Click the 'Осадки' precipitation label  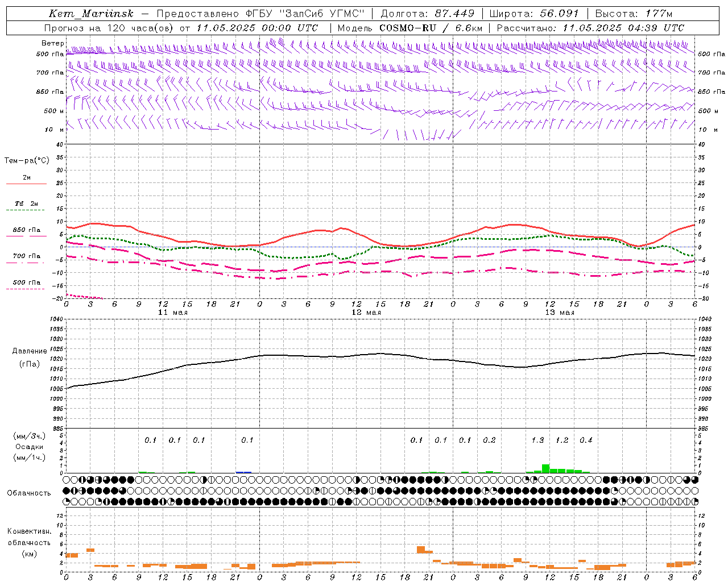(x=29, y=447)
